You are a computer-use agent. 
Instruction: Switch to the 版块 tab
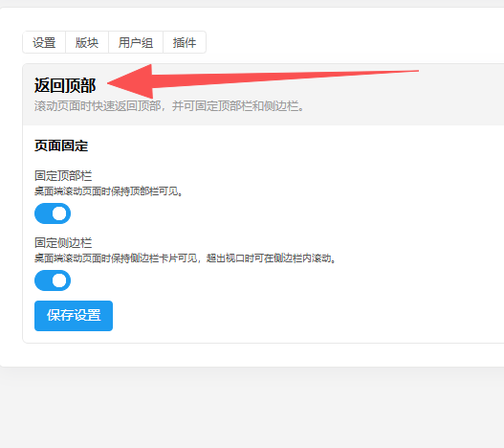[87, 42]
